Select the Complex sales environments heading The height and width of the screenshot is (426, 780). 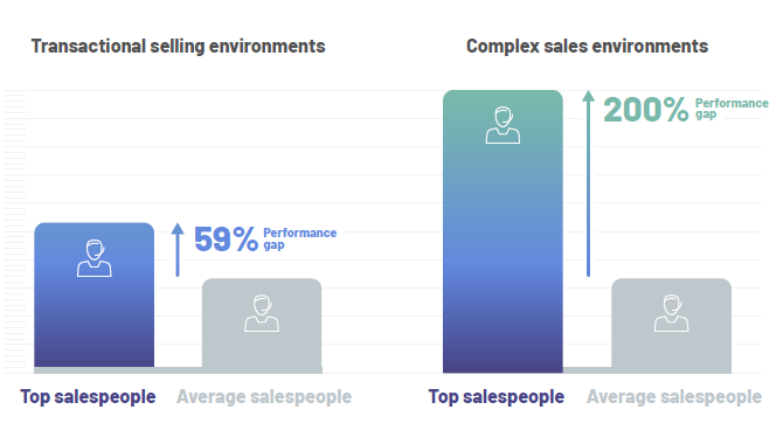pos(587,46)
